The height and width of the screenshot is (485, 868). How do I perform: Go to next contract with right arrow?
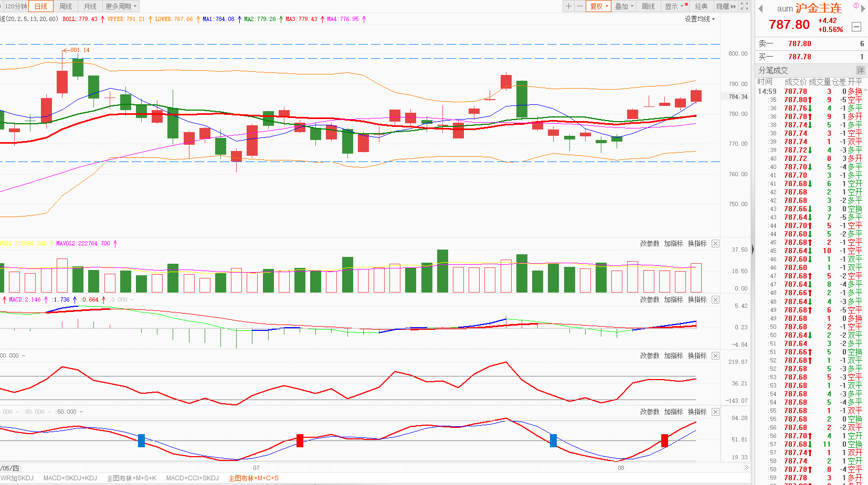(863, 9)
